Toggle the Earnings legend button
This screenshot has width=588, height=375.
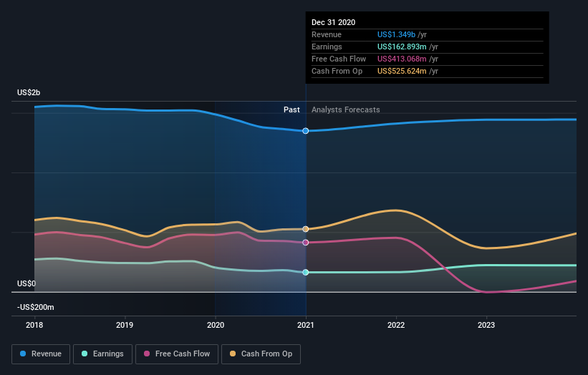(x=102, y=354)
